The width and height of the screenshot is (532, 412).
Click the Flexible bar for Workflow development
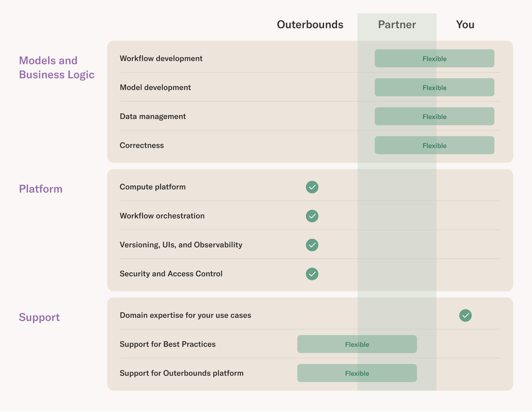pyautogui.click(x=434, y=58)
